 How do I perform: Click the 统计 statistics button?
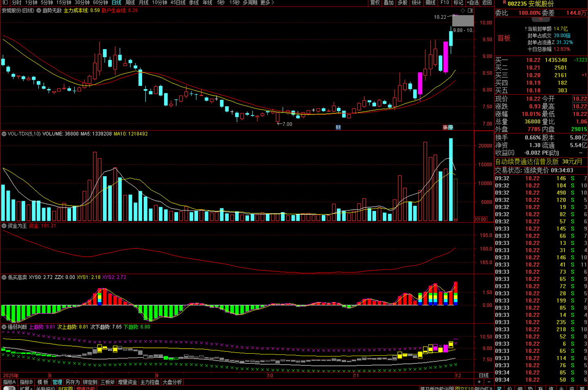[x=416, y=2]
